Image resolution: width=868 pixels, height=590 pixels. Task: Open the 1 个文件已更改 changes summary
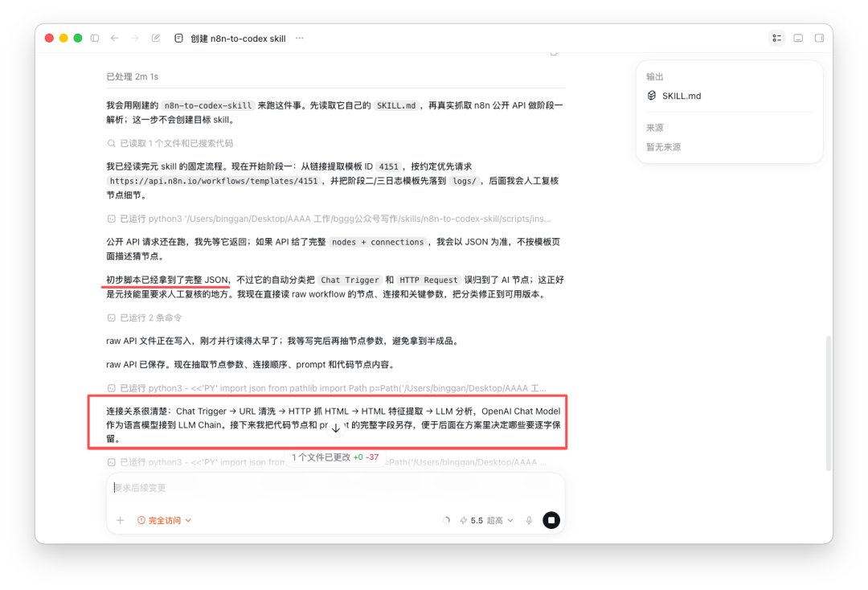pyautogui.click(x=335, y=457)
